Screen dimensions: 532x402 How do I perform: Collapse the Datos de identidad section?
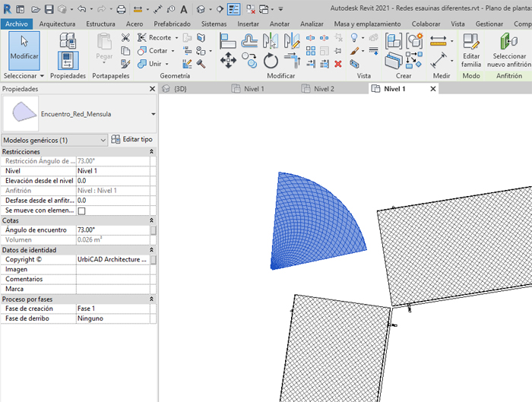tap(152, 250)
